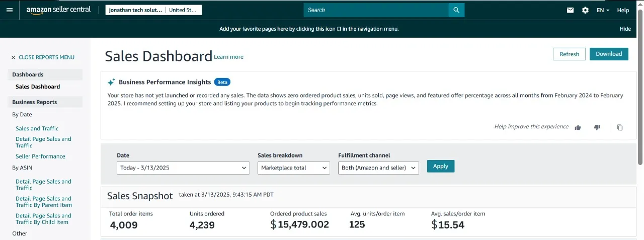The image size is (644, 240).
Task: Click the Units ordered value 4,239
Action: pos(202,225)
